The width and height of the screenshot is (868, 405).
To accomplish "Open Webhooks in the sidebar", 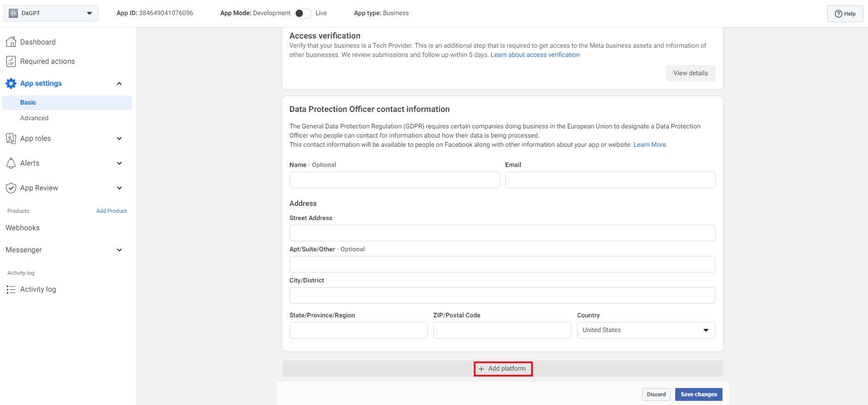I will pos(22,228).
